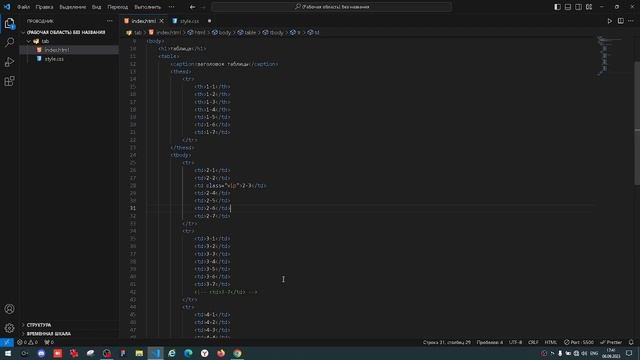The width and height of the screenshot is (640, 360).
Task: Open editor More Actions ellipsis
Action: tap(631, 21)
